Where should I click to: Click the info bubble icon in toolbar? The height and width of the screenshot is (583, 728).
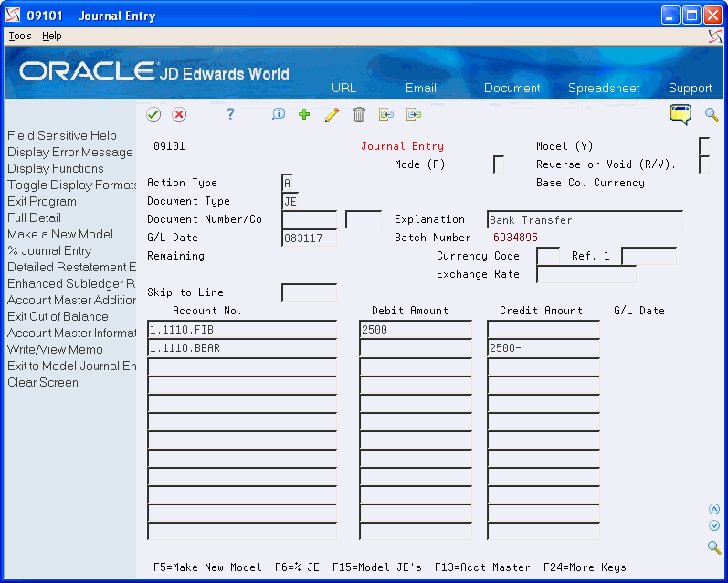tap(279, 114)
